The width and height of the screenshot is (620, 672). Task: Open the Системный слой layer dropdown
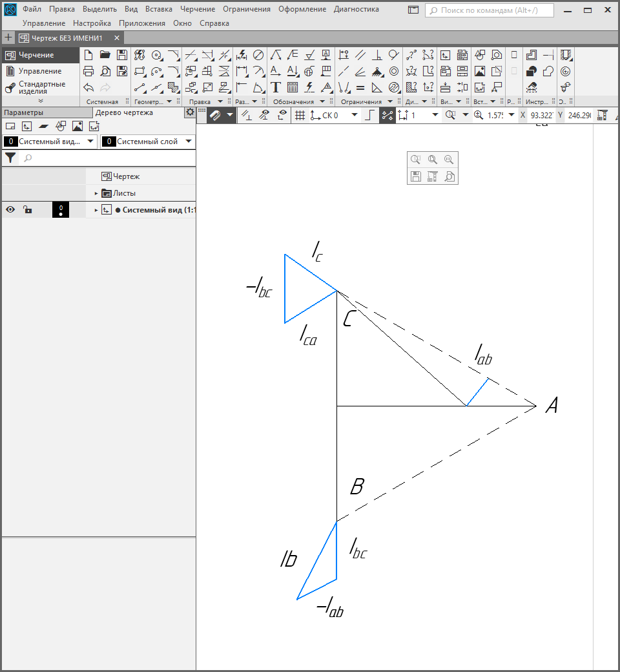pyautogui.click(x=189, y=142)
